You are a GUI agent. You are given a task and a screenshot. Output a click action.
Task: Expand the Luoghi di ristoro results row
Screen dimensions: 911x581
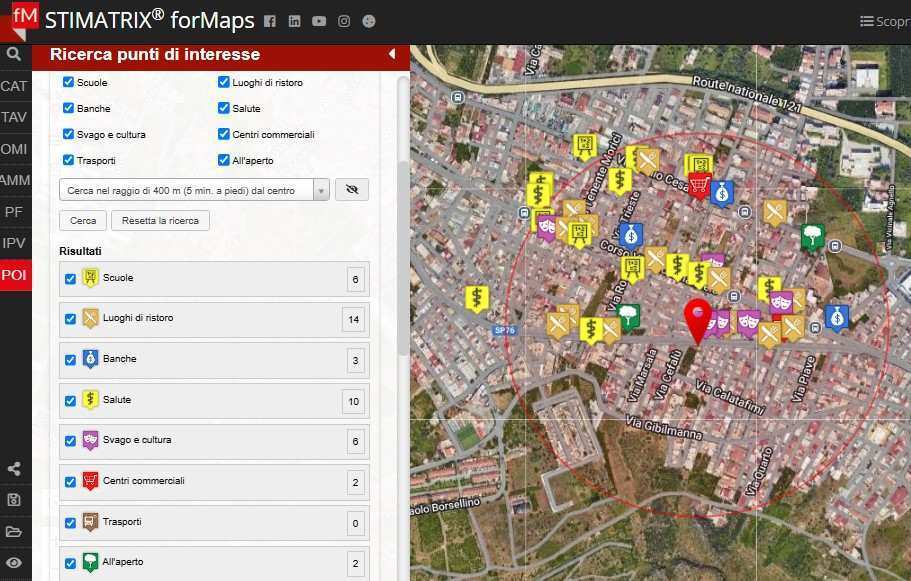[x=214, y=319]
